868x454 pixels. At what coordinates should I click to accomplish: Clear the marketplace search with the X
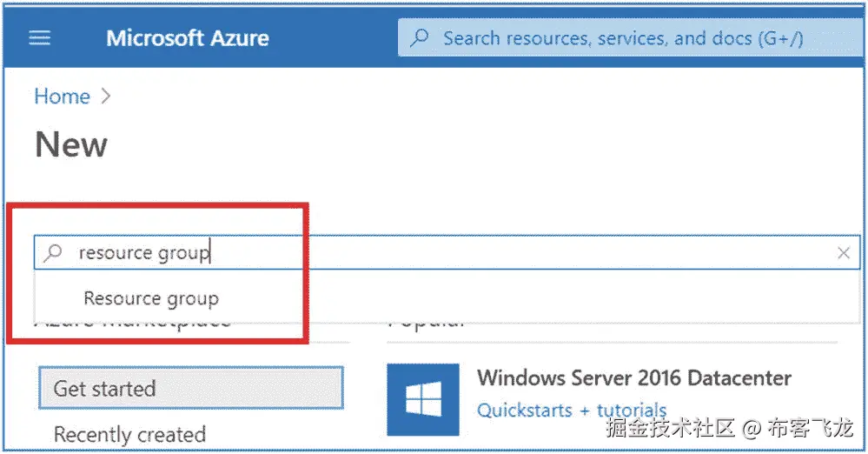click(x=843, y=253)
